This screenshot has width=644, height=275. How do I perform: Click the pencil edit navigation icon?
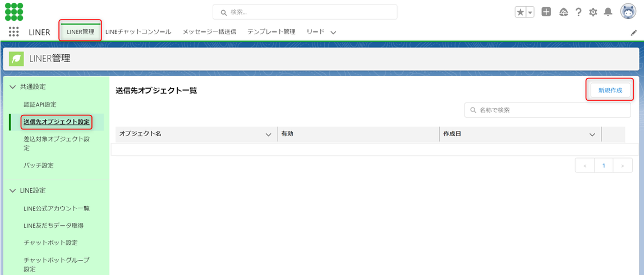point(633,33)
